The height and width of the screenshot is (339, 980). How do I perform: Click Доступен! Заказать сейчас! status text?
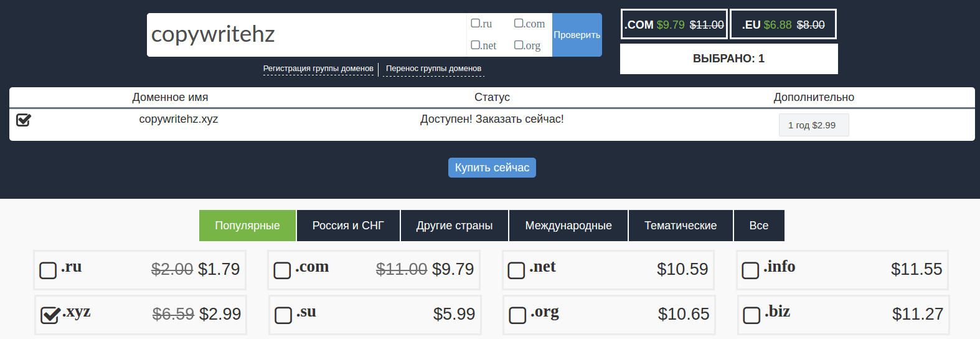(492, 119)
